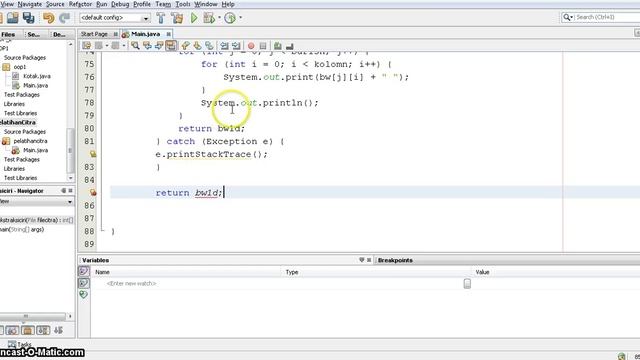Run the project with the green play icon
Viewport: 640px width, 360px height.
coord(194,18)
